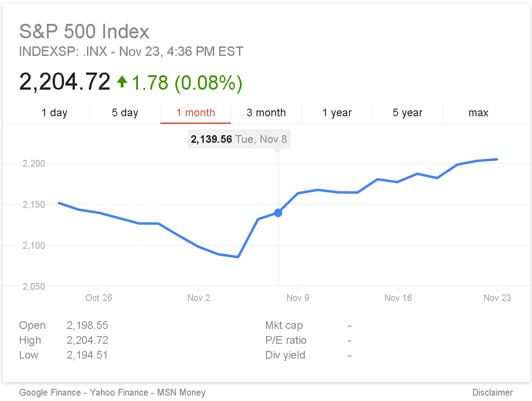Open the MSN Money link
The width and height of the screenshot is (532, 401).
tap(181, 392)
